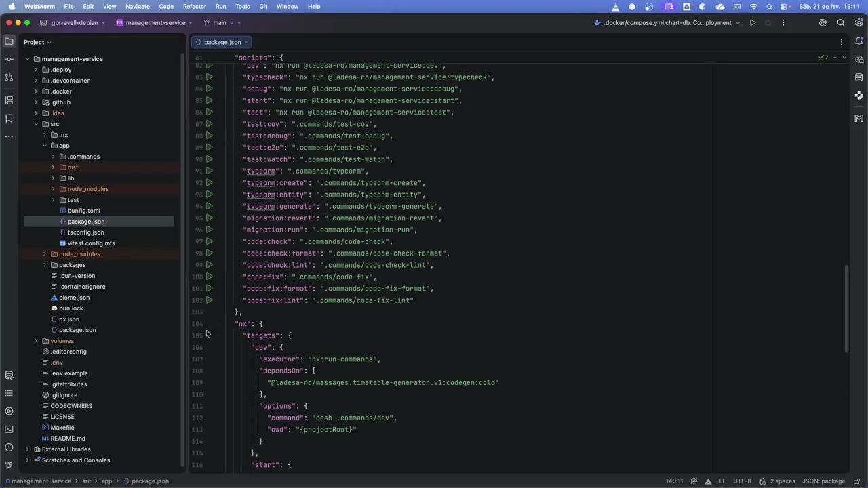Viewport: 868px width, 488px height.
Task: Open Database Changes tool window in left stripe
Action: pos(9,375)
